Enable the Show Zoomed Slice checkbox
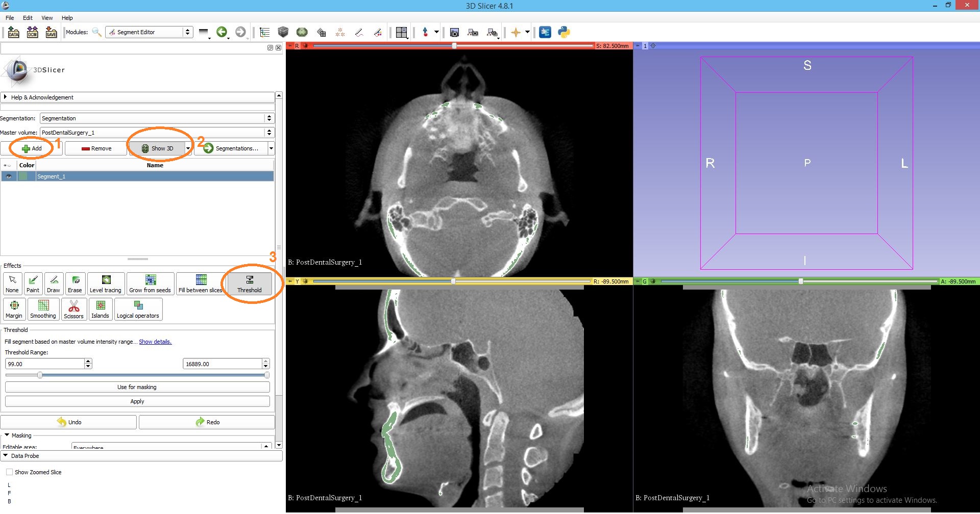 tap(10, 472)
